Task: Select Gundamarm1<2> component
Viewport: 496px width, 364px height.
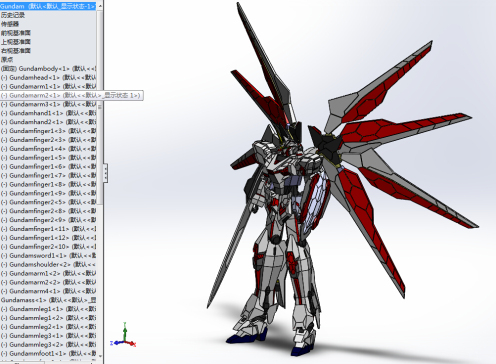Action: [48, 273]
